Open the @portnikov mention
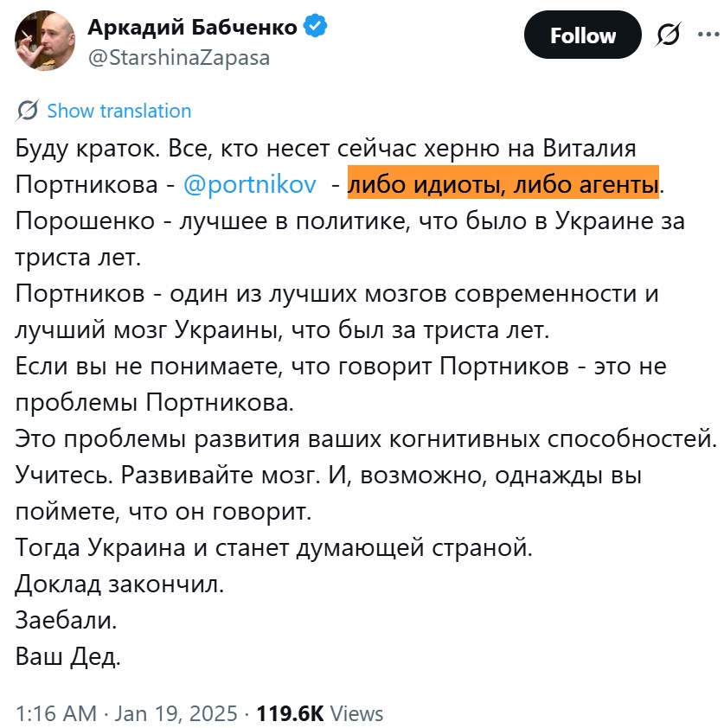 coord(250,185)
